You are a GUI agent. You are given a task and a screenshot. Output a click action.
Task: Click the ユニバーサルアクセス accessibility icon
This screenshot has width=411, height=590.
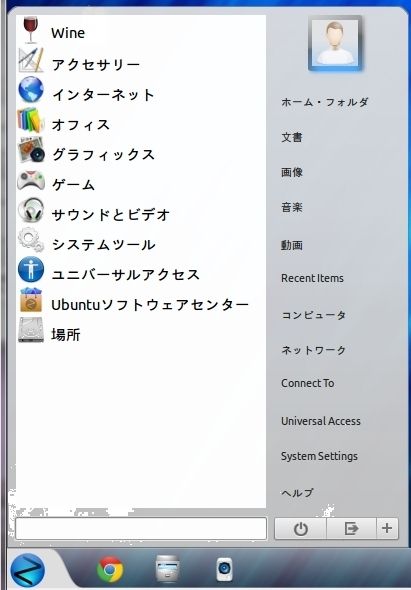[x=31, y=269]
